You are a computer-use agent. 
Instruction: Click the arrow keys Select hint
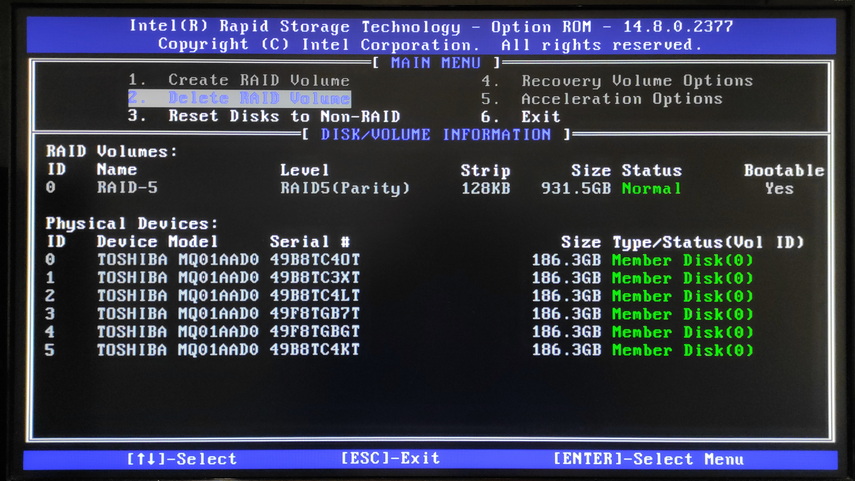coord(182,459)
